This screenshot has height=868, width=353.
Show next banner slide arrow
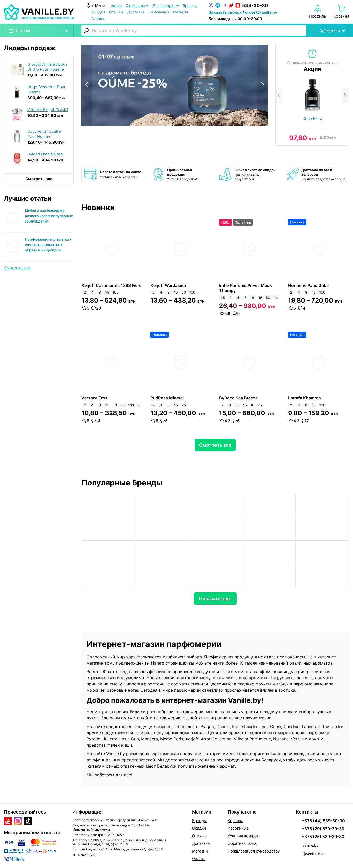pyautogui.click(x=262, y=85)
